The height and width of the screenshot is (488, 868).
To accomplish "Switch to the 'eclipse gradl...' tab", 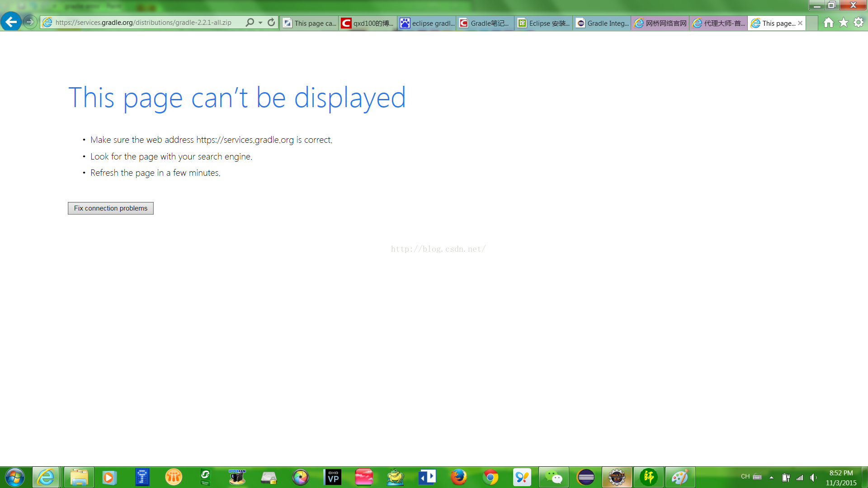I will (x=427, y=23).
